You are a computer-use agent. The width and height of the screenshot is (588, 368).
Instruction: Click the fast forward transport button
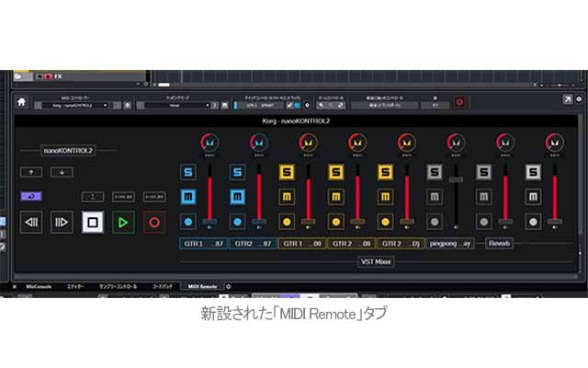tap(62, 223)
